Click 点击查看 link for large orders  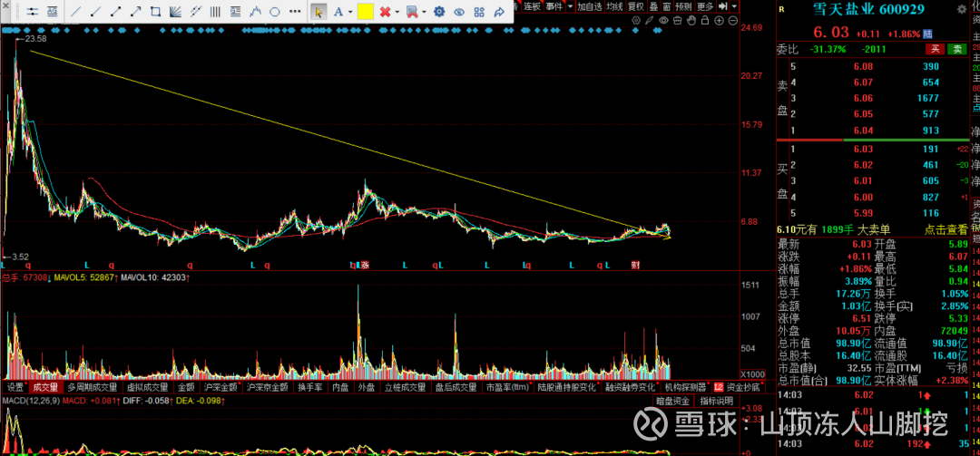click(x=946, y=230)
